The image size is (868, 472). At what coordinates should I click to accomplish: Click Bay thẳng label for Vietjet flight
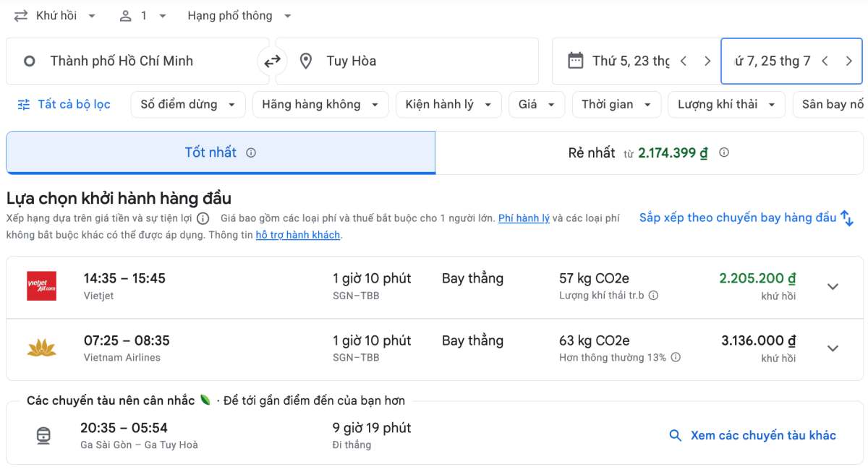tap(472, 278)
